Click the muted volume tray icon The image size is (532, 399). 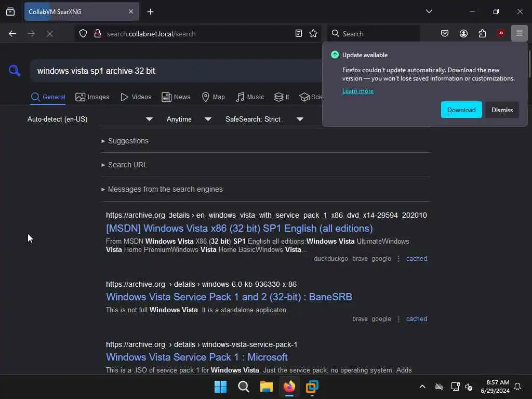(469, 387)
